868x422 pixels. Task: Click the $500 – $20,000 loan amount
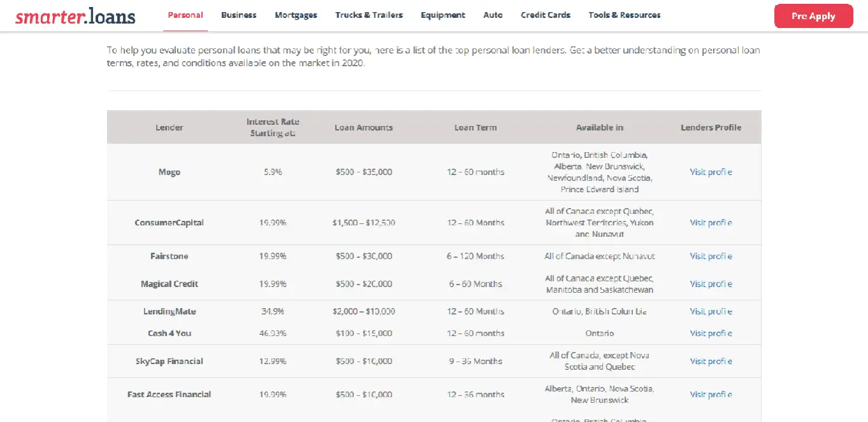(x=364, y=284)
